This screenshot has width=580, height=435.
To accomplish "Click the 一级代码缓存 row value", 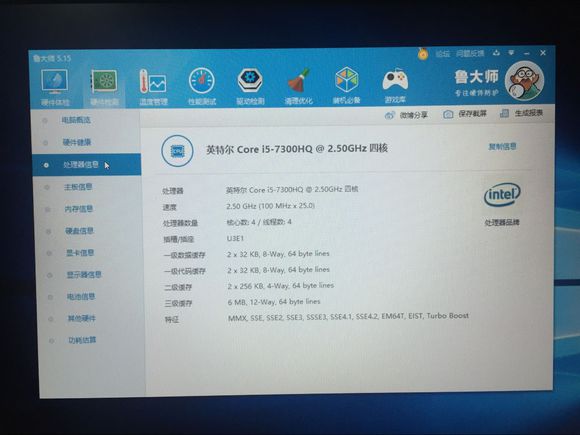I will [x=279, y=270].
